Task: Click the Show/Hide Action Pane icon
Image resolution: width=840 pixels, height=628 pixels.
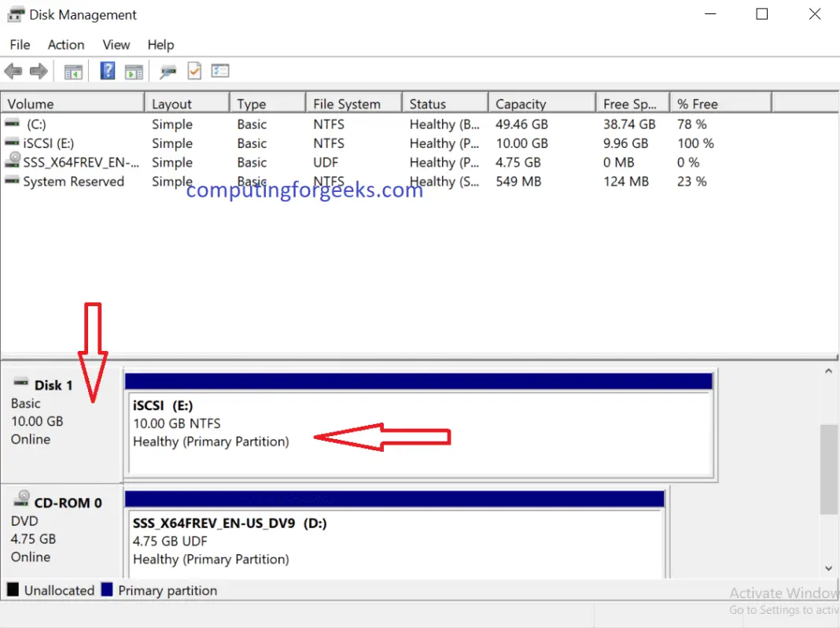Action: 134,71
